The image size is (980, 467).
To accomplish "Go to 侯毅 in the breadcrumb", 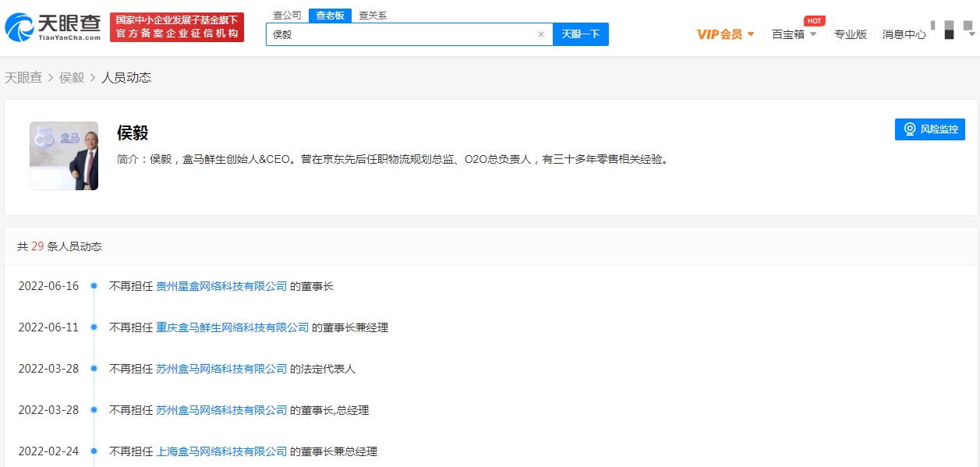I will coord(72,77).
